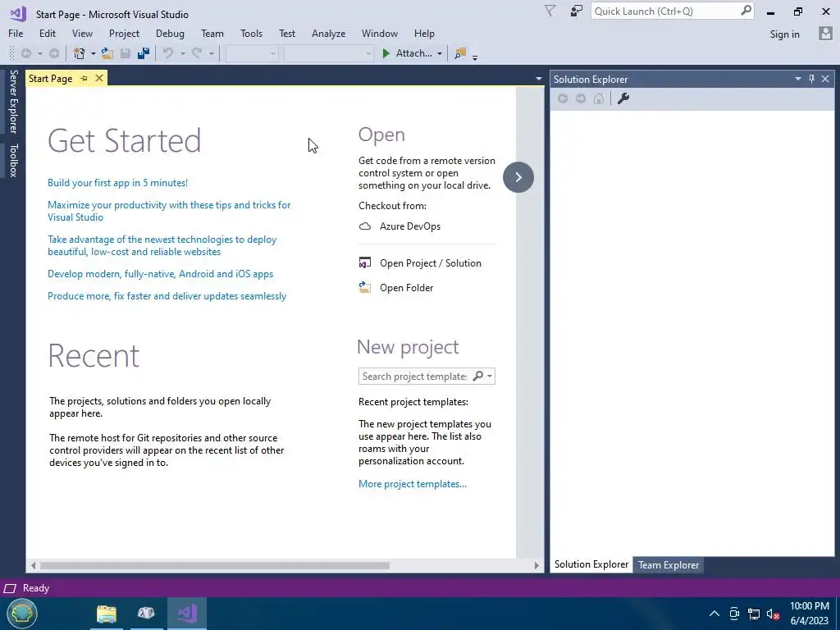
Task: Click the Windows Start orb
Action: 22,613
